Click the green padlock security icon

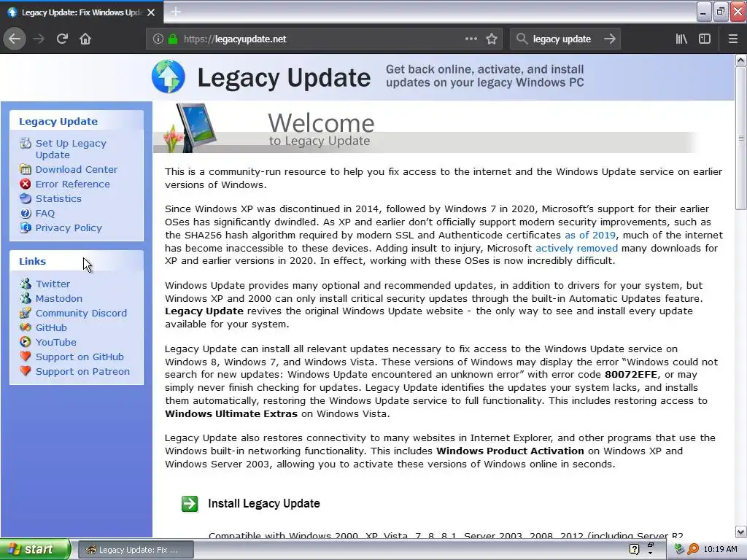point(172,39)
